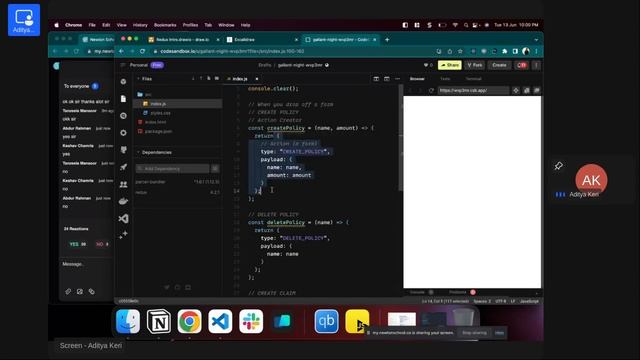
Task: Click the Create button
Action: pyautogui.click(x=499, y=65)
